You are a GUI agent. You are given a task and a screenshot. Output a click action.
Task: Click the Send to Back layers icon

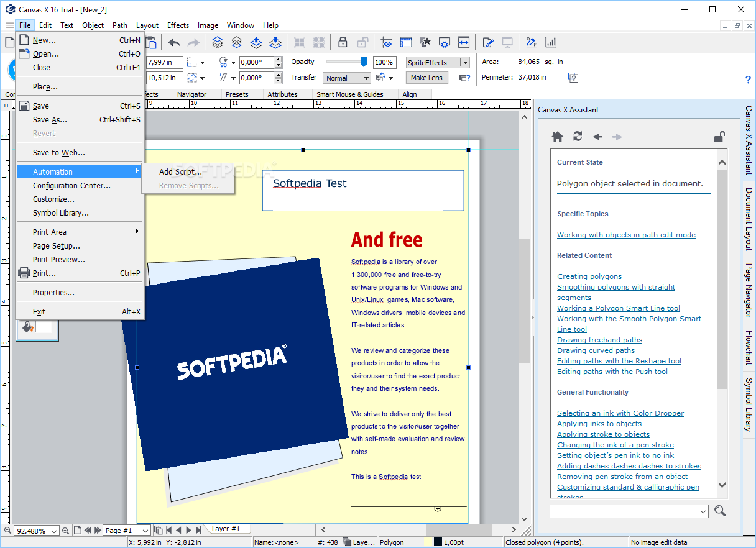click(x=237, y=42)
